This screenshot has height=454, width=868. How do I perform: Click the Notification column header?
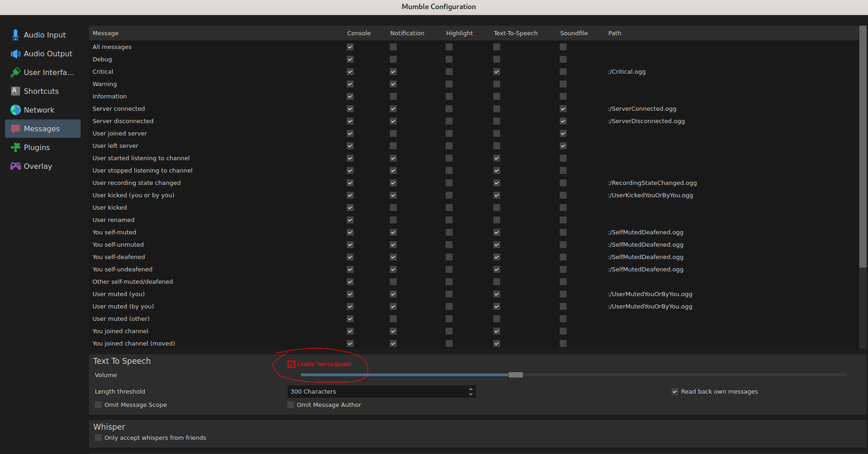click(x=407, y=33)
